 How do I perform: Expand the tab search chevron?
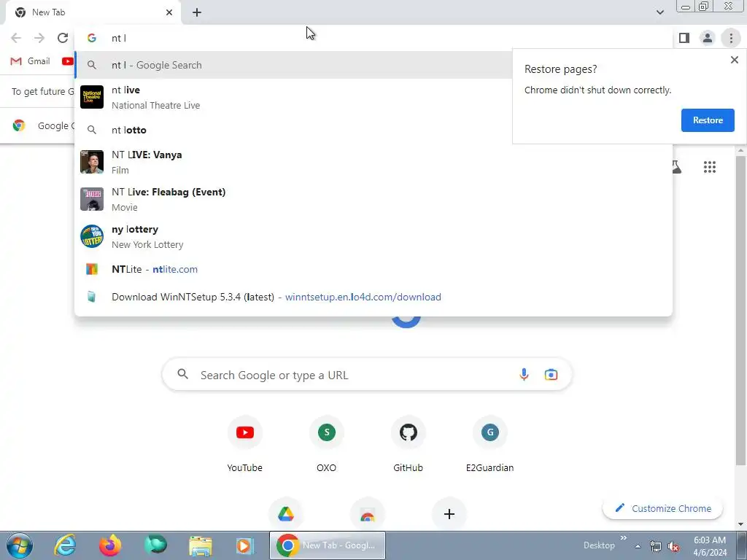[x=659, y=12]
